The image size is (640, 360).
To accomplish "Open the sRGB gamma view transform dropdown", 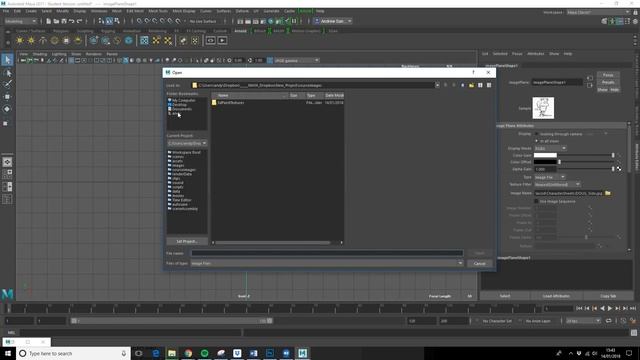I will click(x=296, y=60).
